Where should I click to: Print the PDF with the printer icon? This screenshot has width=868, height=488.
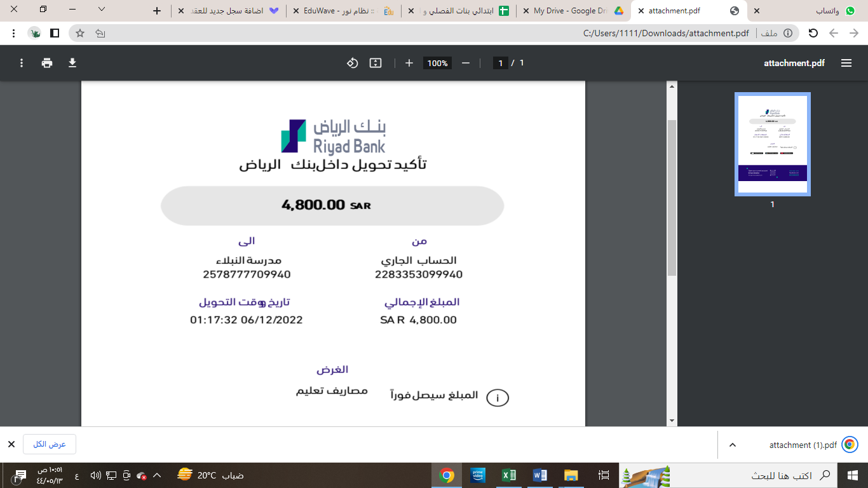pyautogui.click(x=47, y=63)
